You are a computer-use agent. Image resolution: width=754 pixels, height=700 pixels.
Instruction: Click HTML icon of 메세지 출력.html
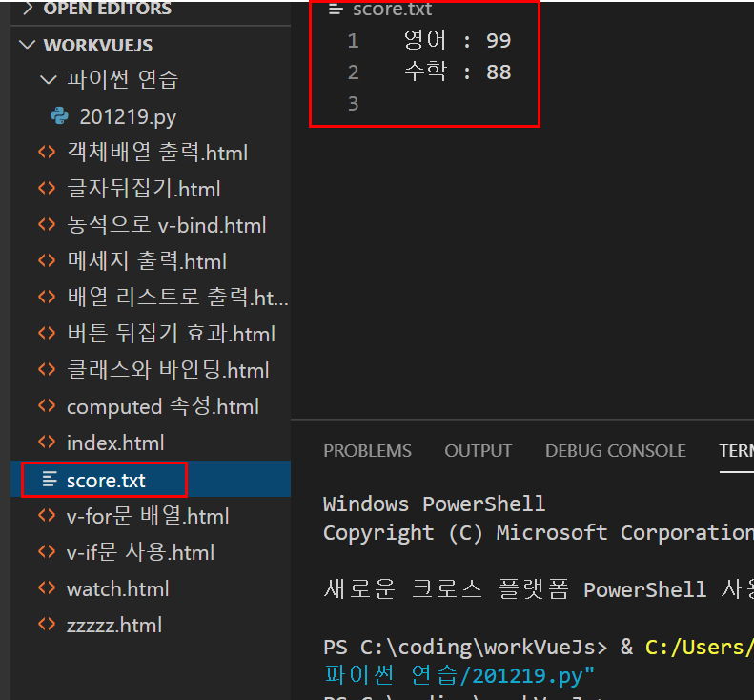coord(47,260)
